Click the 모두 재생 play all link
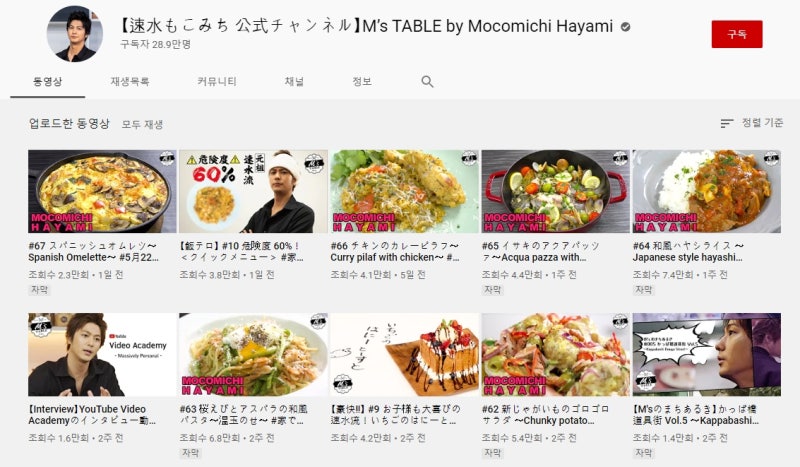Viewport: 800px width, 467px height. pos(142,125)
